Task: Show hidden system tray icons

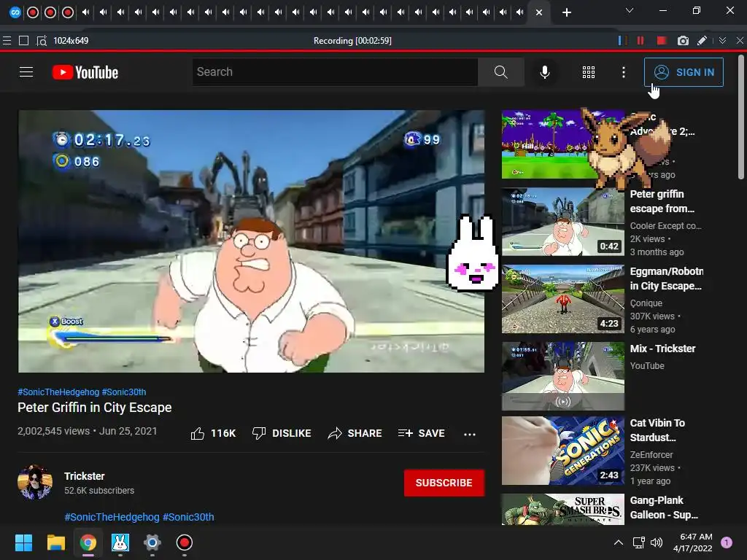Action: coord(618,542)
